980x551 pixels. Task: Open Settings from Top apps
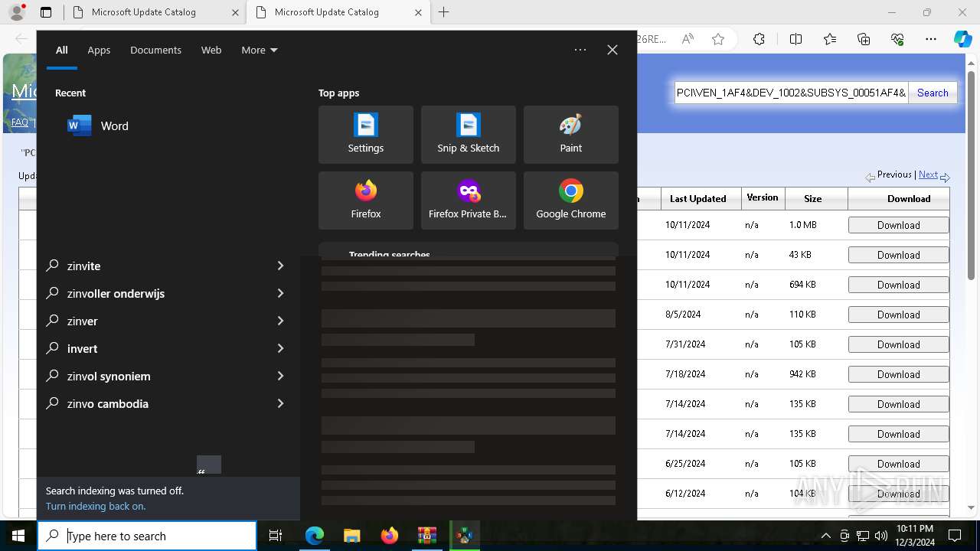pos(366,135)
